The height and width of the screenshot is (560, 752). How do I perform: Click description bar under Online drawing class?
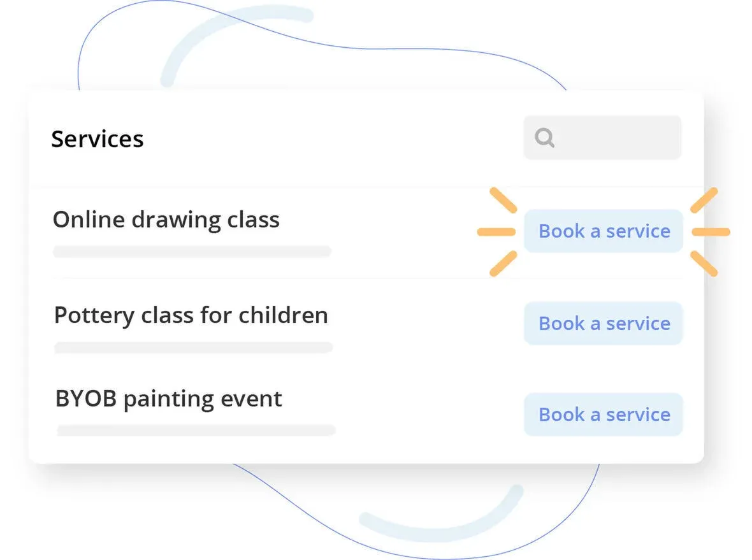191,252
